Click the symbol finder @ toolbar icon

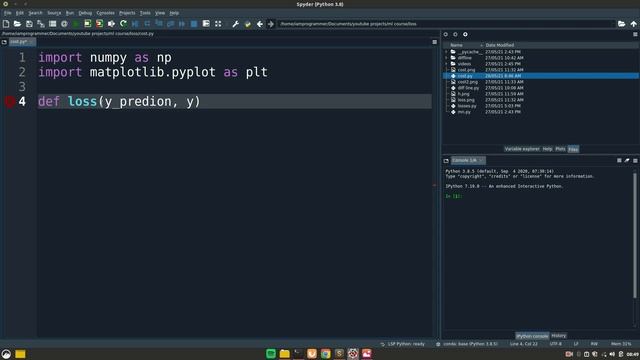(x=64, y=24)
